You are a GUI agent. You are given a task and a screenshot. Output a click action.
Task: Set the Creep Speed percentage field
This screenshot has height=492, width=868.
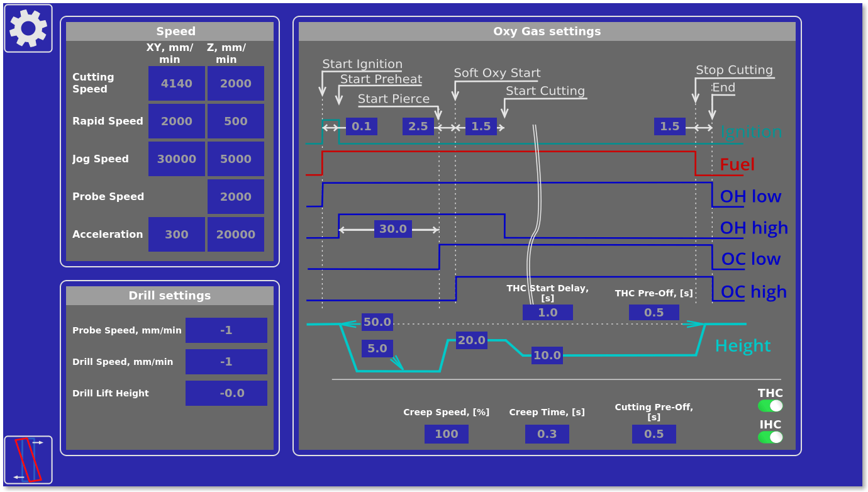(x=447, y=433)
